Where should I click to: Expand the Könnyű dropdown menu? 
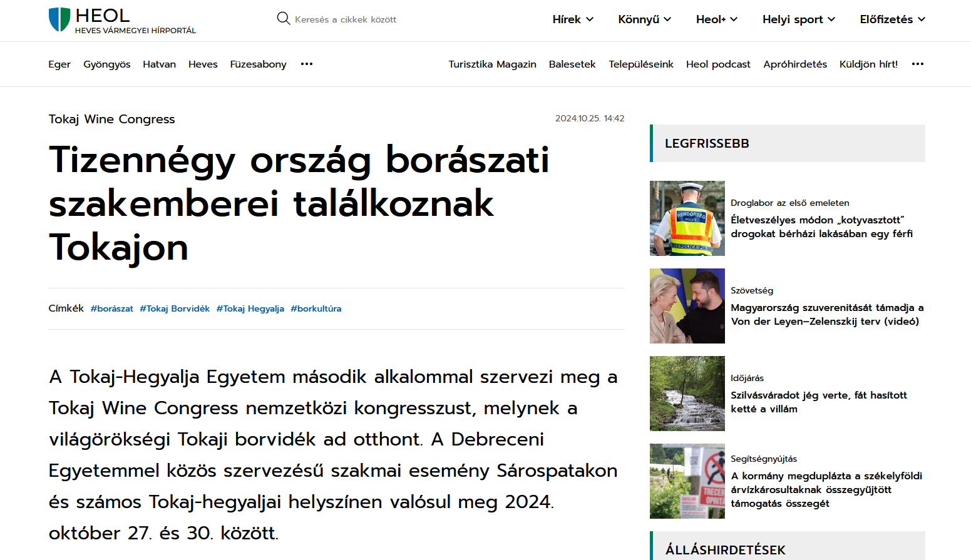(645, 19)
